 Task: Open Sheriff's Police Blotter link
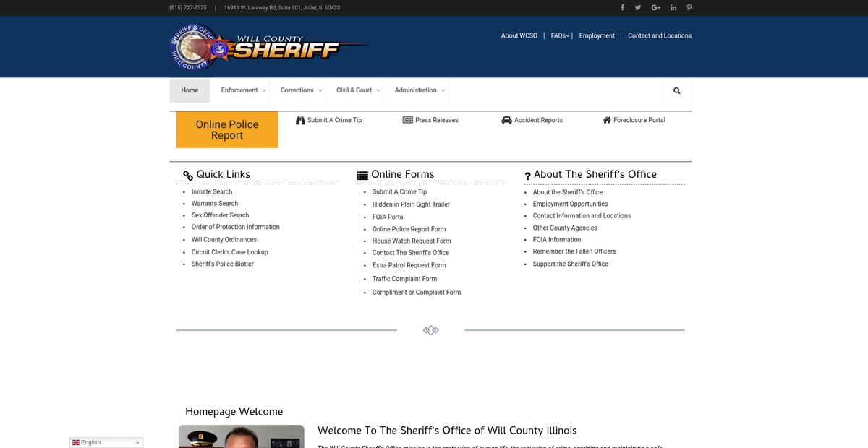(223, 264)
